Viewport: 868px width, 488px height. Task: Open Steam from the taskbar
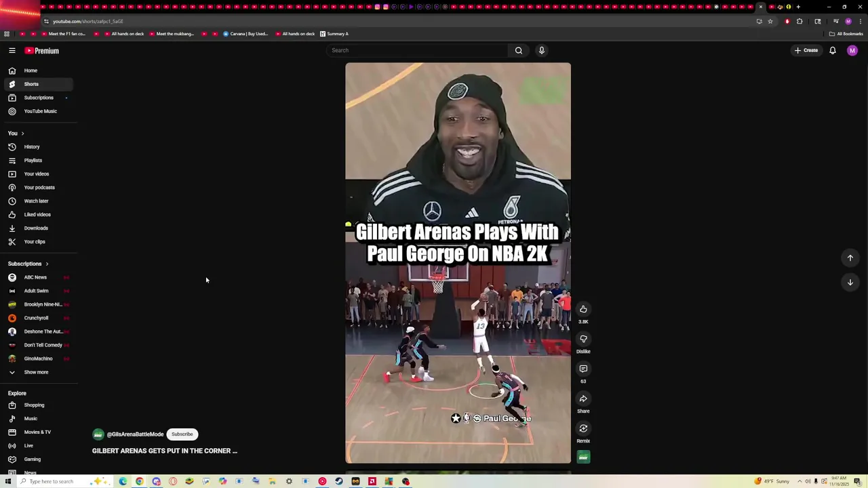pyautogui.click(x=339, y=481)
